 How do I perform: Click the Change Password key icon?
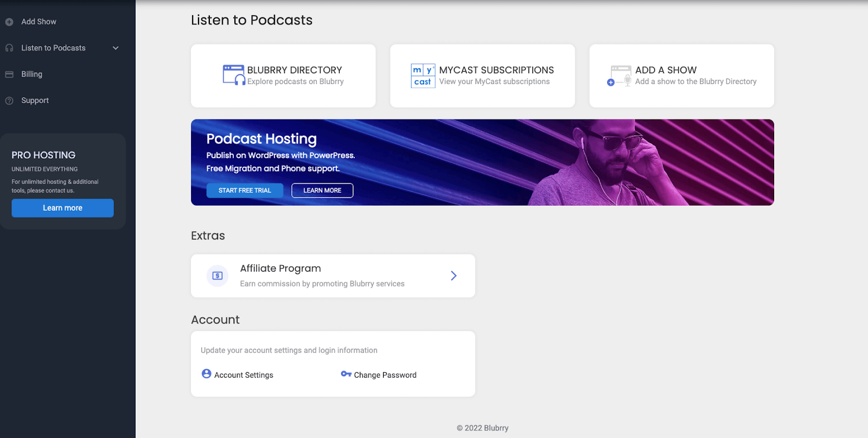346,374
